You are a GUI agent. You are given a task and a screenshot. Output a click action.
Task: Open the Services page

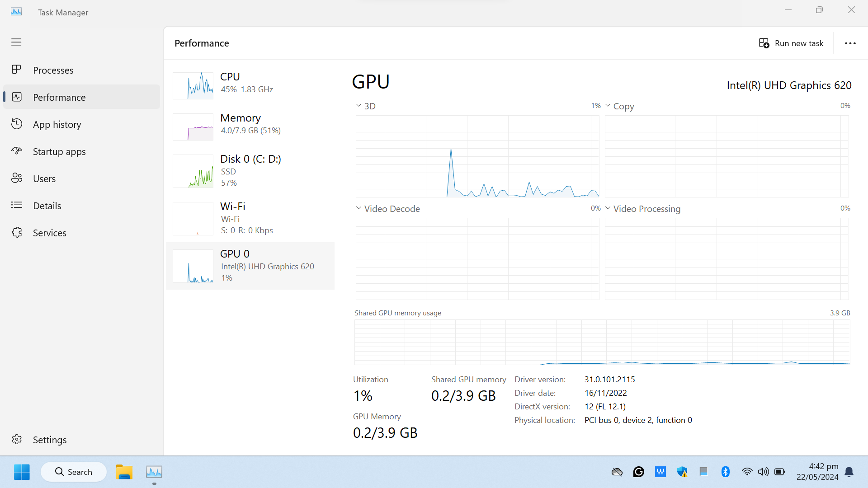click(81, 232)
